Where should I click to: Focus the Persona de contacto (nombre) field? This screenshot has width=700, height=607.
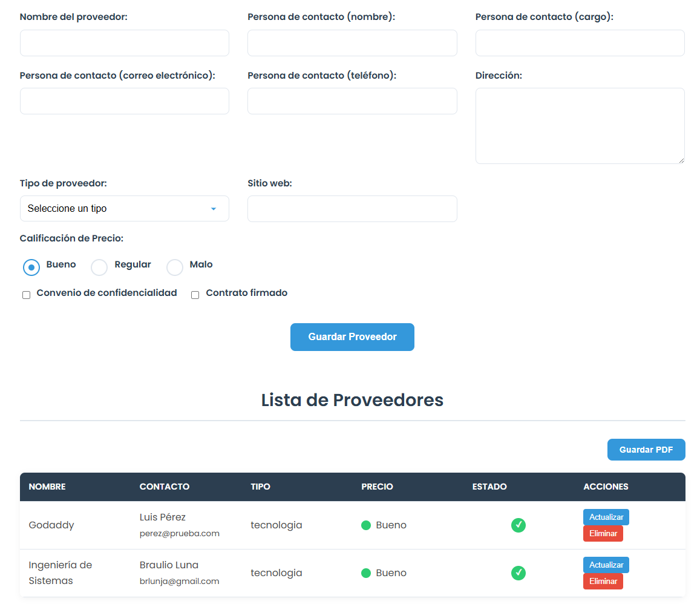[x=352, y=43]
